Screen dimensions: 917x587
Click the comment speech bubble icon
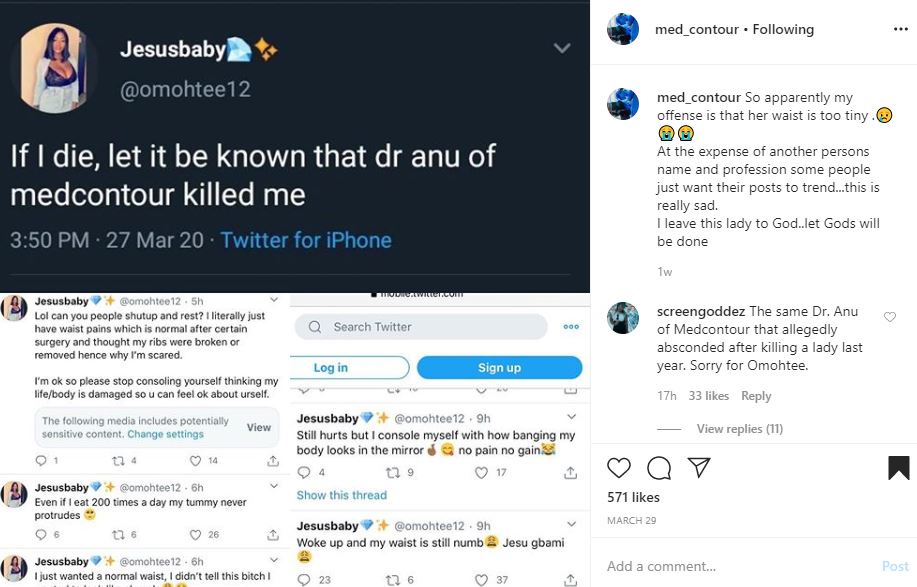point(659,468)
